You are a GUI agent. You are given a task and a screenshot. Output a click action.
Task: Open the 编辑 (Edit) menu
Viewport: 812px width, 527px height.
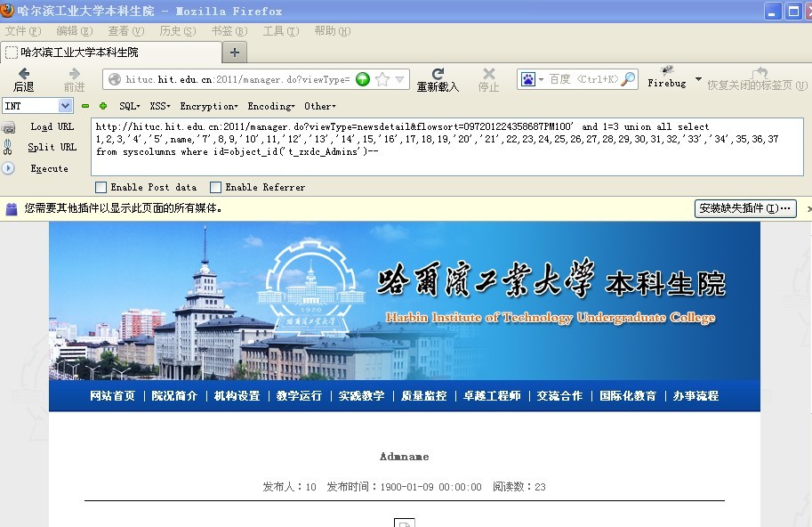pyautogui.click(x=75, y=31)
